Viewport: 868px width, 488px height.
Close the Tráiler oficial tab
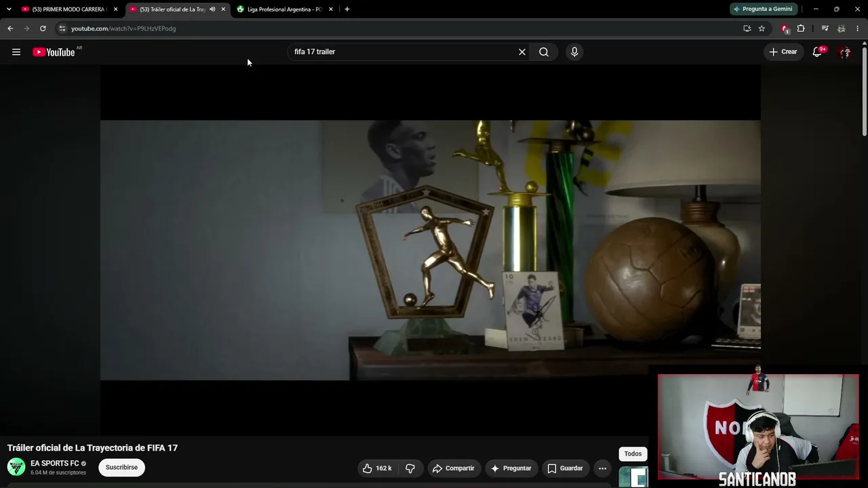coord(223,9)
